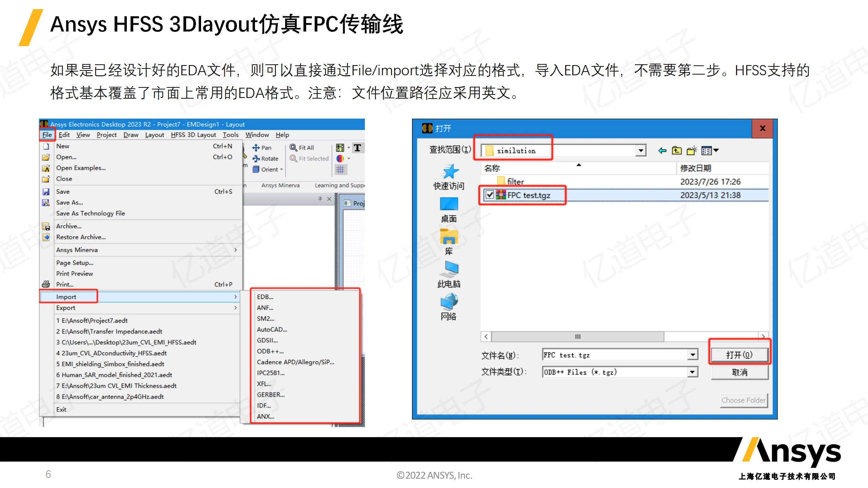The height and width of the screenshot is (488, 868).
Task: Open the HFSS 3D Layout menu
Action: (193, 135)
